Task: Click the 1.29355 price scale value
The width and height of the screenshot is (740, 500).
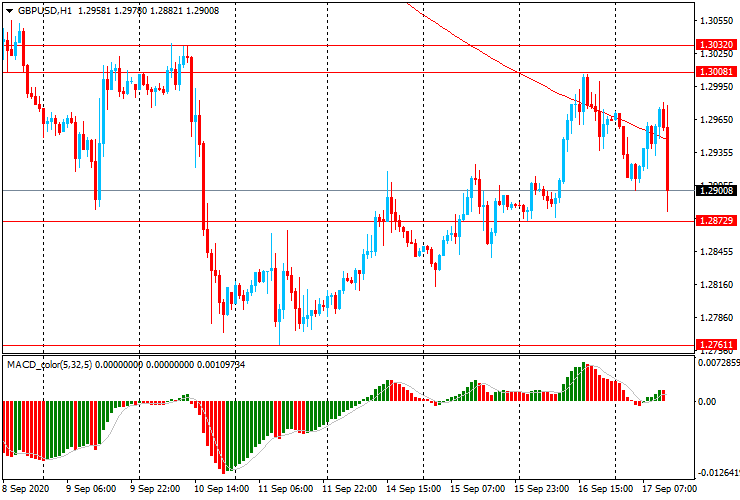Action: (x=717, y=153)
